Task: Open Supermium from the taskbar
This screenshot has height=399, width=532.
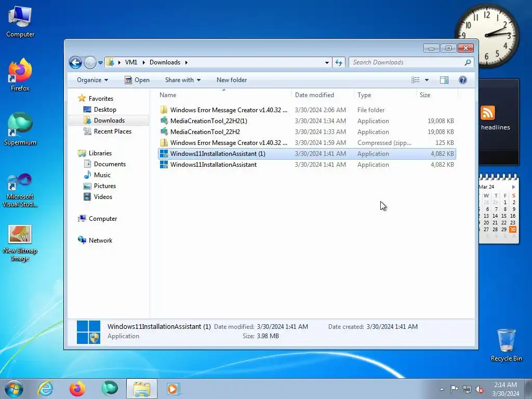Action: [x=110, y=389]
